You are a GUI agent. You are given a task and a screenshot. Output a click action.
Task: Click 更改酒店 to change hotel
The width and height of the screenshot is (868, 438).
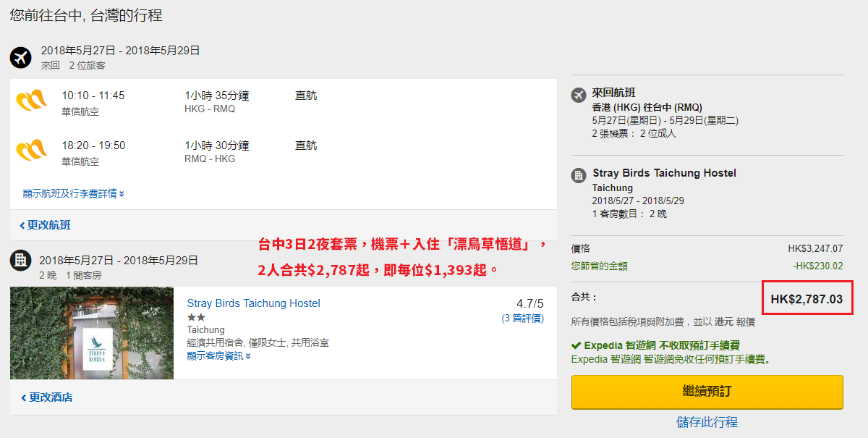pyautogui.click(x=46, y=397)
